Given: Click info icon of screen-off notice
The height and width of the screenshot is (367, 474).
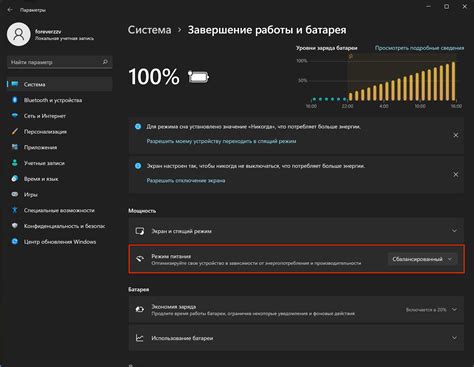Looking at the screenshot, I should (138, 166).
